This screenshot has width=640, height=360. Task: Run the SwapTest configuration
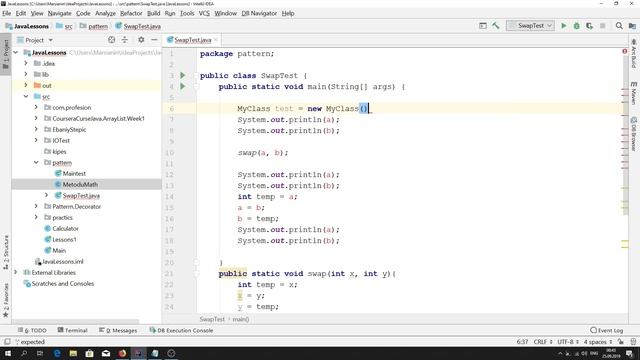(564, 26)
